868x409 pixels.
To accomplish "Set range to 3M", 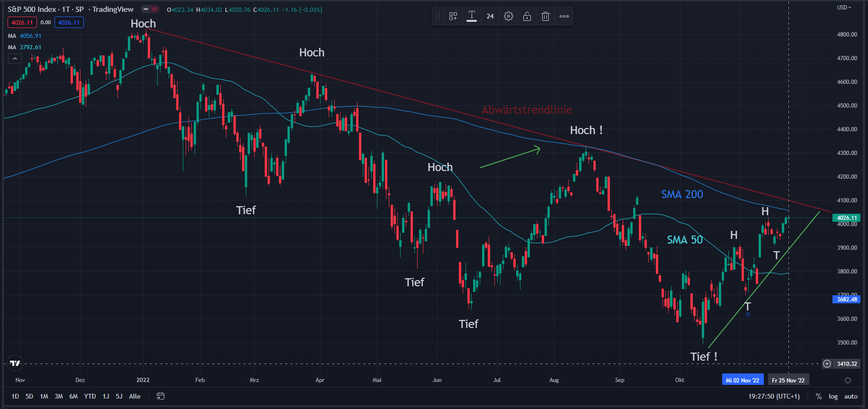I will pyautogui.click(x=59, y=397).
